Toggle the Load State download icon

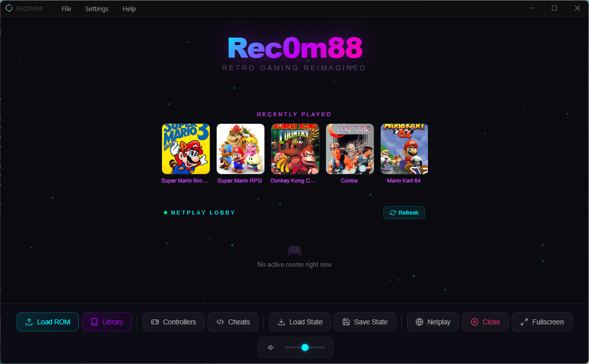(282, 322)
